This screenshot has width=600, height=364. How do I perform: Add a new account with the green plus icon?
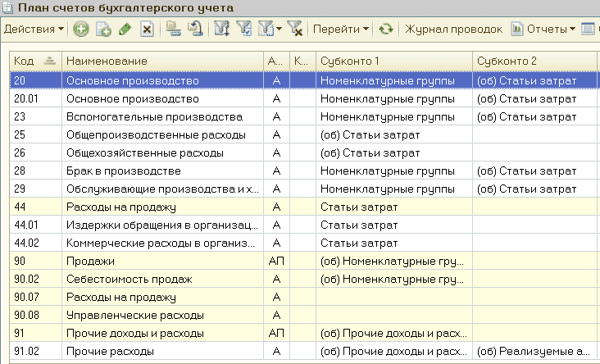click(81, 29)
